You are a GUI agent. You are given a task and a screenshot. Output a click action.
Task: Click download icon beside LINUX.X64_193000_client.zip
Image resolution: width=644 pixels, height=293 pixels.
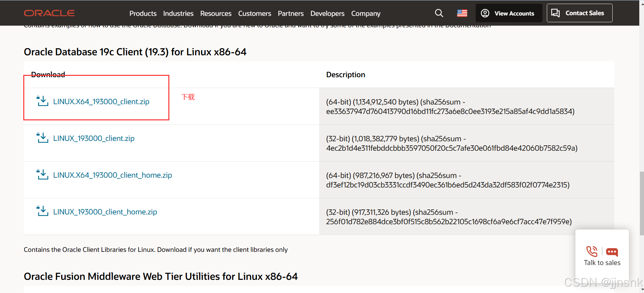(x=43, y=101)
